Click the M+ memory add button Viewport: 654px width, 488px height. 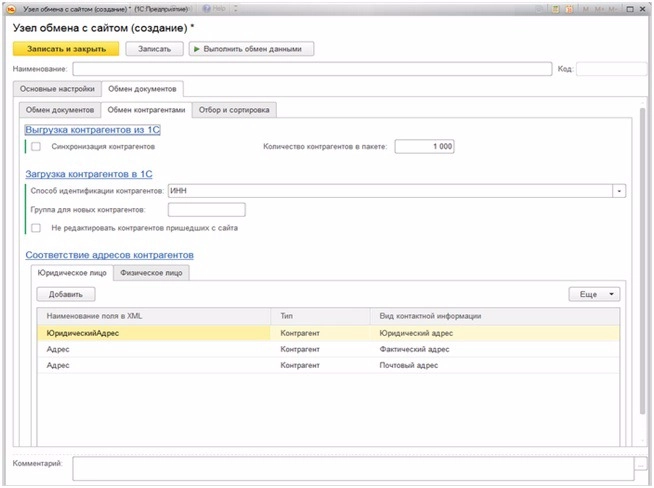(x=598, y=8)
